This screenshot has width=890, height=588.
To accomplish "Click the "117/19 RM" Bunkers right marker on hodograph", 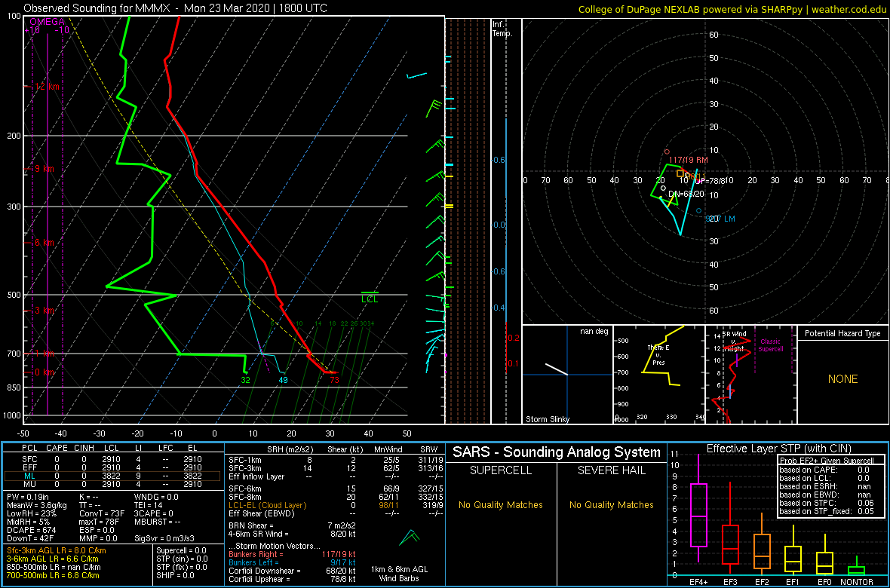I will 688,161.
